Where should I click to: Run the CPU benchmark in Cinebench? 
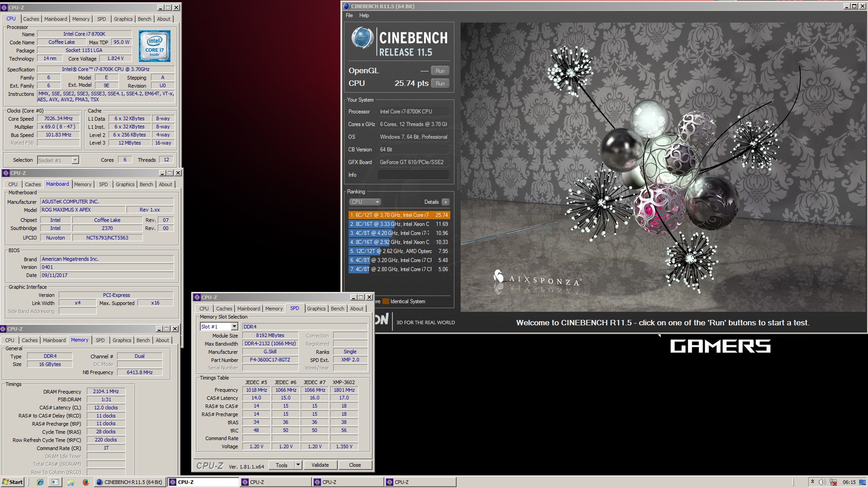440,84
